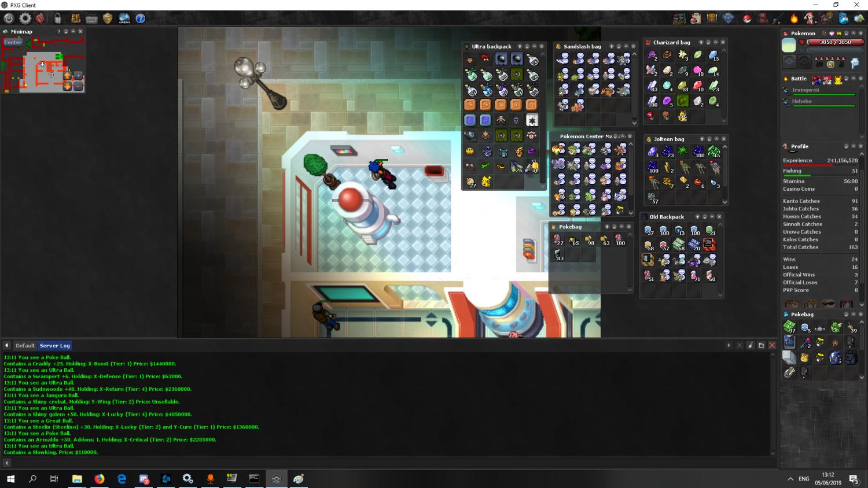Click the gold shield icon in toolbar
The height and width of the screenshot is (488, 868).
[108, 19]
